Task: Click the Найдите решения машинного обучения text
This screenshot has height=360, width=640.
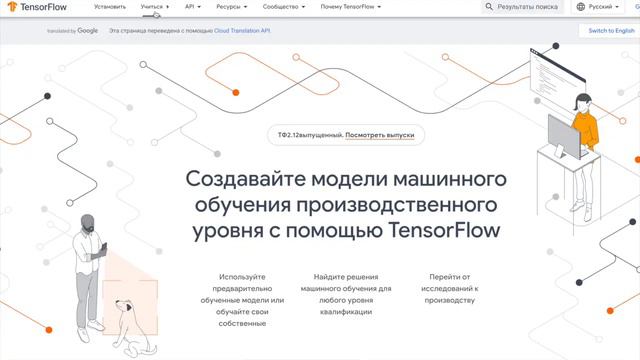Action: tap(346, 294)
